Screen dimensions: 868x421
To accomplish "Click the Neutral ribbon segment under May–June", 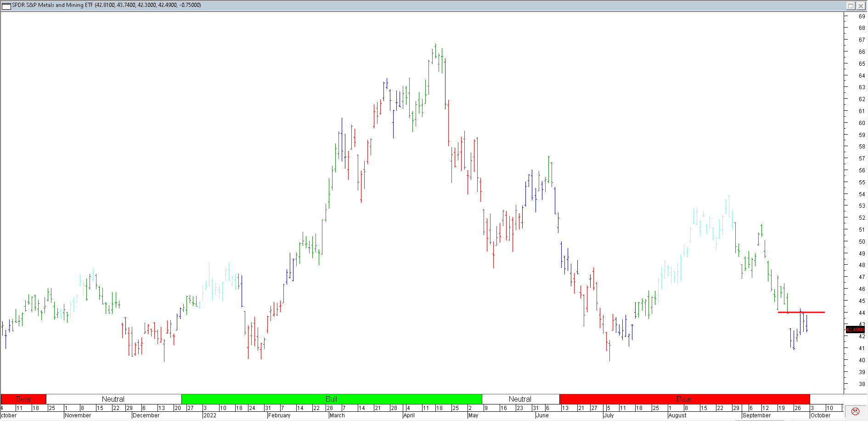I will (x=520, y=399).
